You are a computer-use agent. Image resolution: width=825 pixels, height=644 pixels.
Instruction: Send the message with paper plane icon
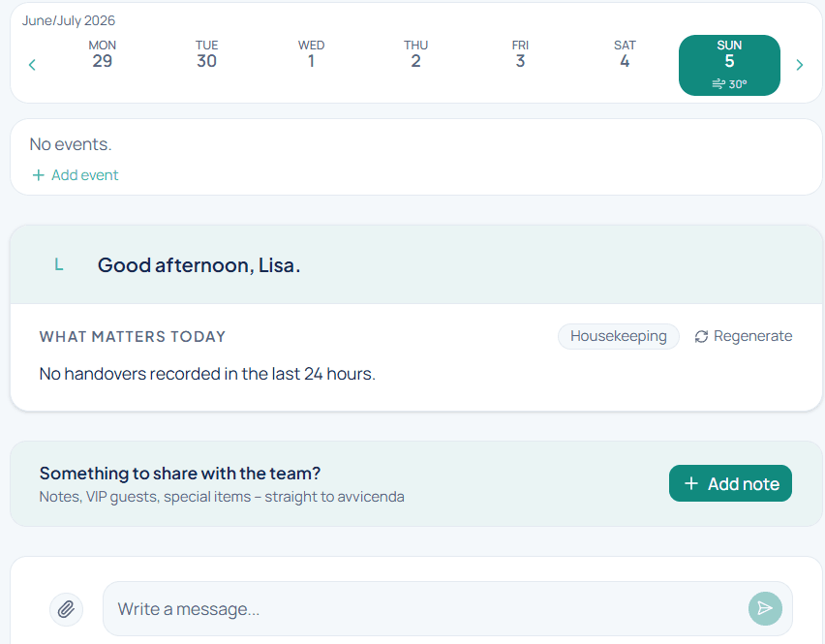[765, 609]
